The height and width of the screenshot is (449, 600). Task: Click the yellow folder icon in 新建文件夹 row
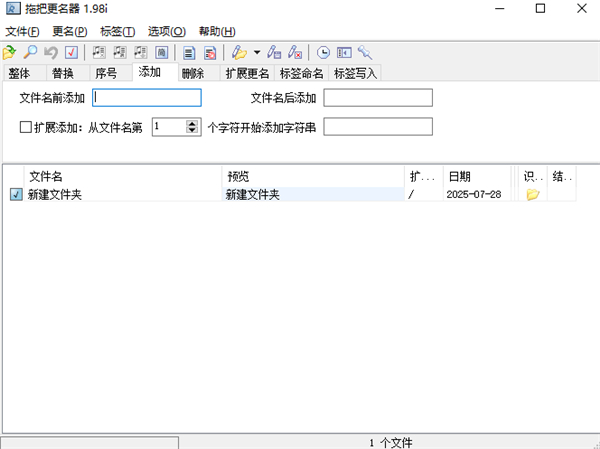[533, 194]
